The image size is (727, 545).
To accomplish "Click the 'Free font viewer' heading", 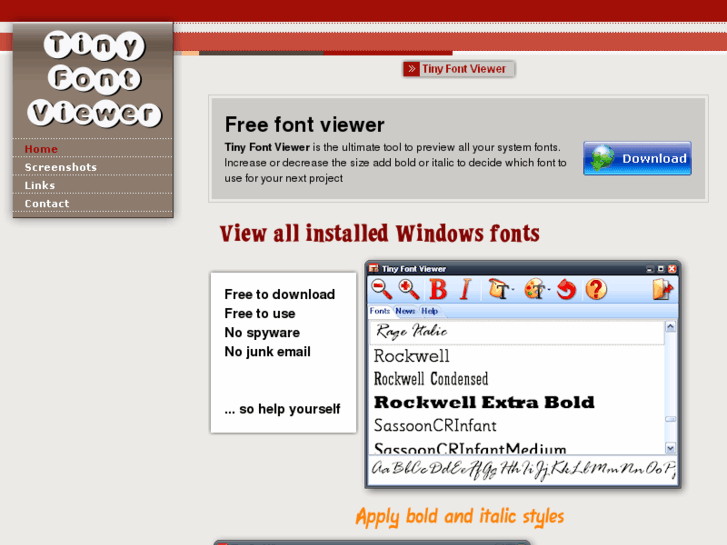I will [305, 125].
